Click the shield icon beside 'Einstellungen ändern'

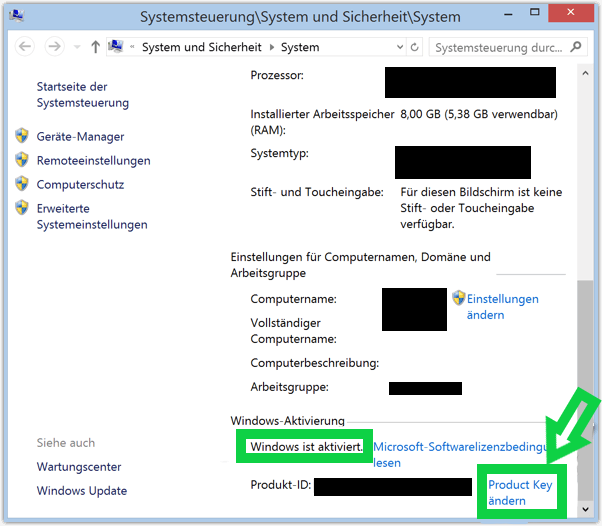pos(458,298)
